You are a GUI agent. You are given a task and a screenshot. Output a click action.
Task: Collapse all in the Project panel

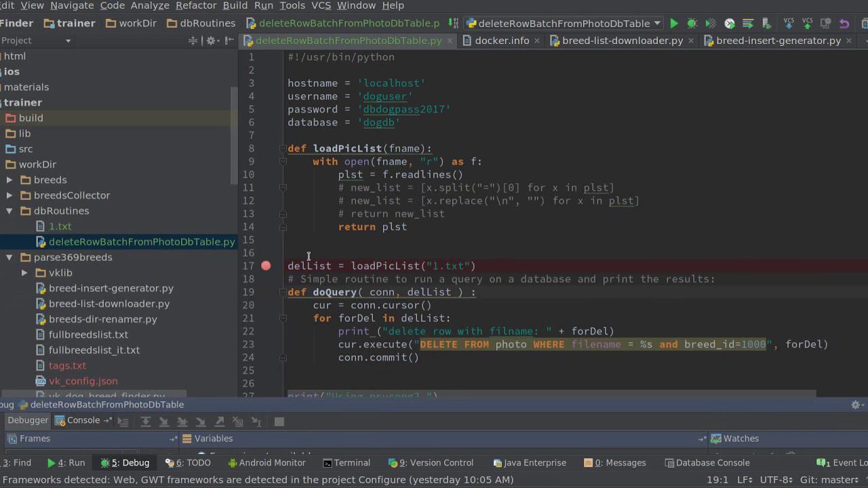point(193,41)
